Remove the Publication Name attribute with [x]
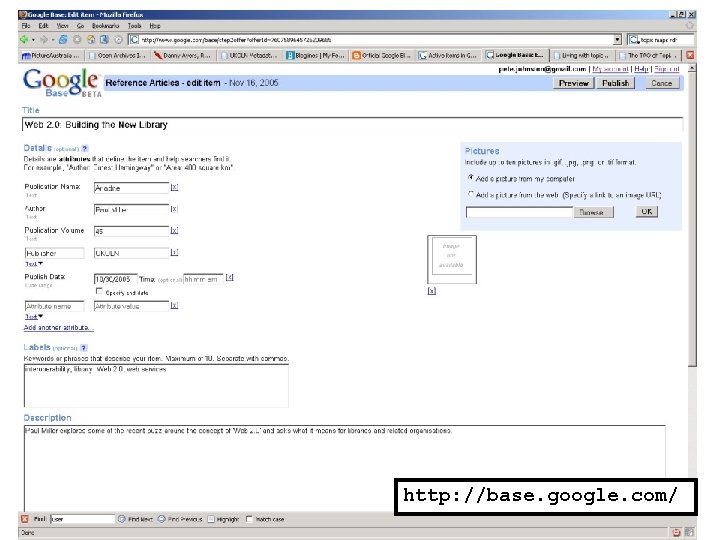Screen dimensions: 720x540 (174, 187)
